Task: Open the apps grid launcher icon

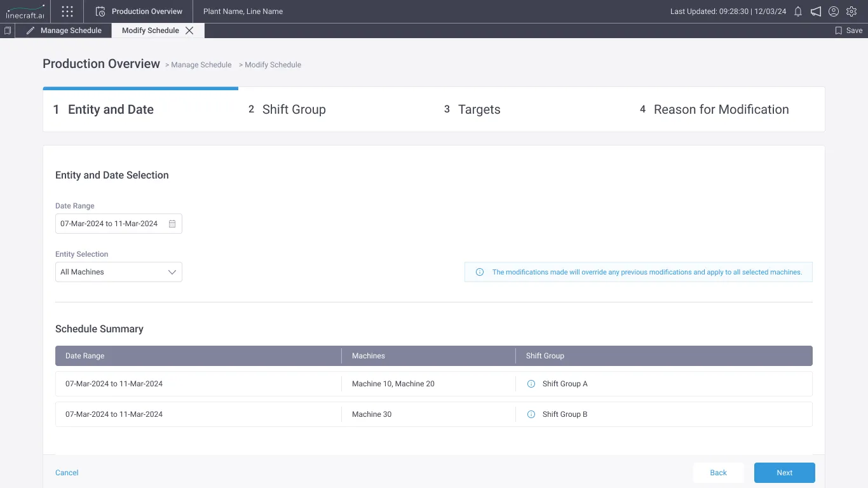Action: click(67, 11)
